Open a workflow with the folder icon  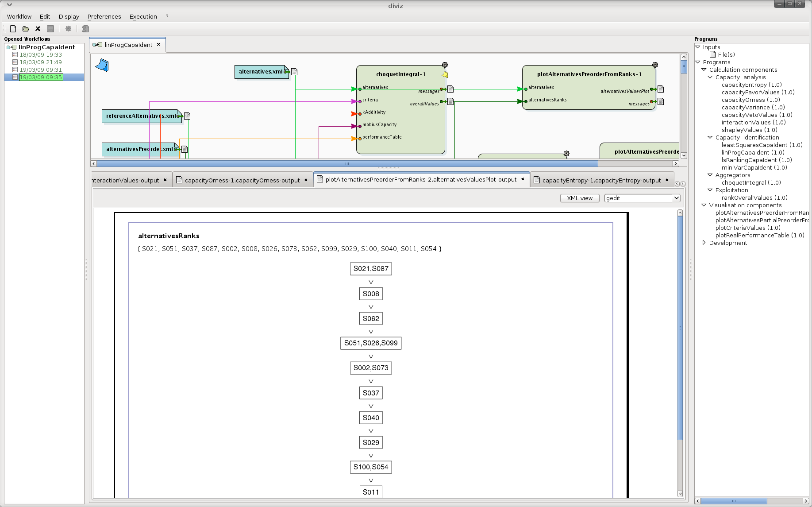tap(26, 29)
